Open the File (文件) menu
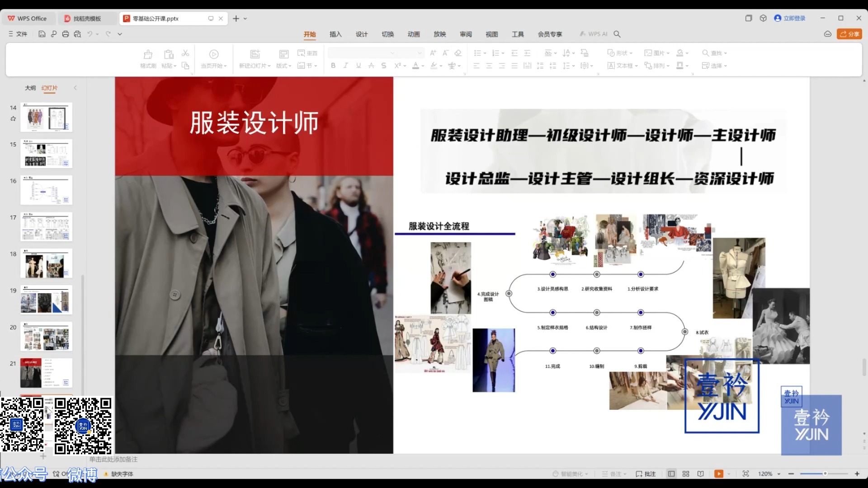 click(18, 34)
